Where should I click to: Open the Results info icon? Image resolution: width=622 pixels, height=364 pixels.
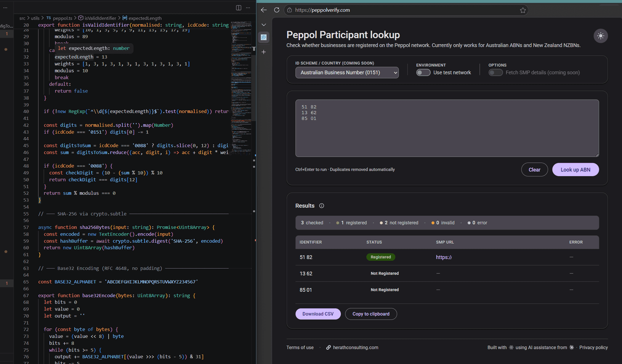[322, 206]
